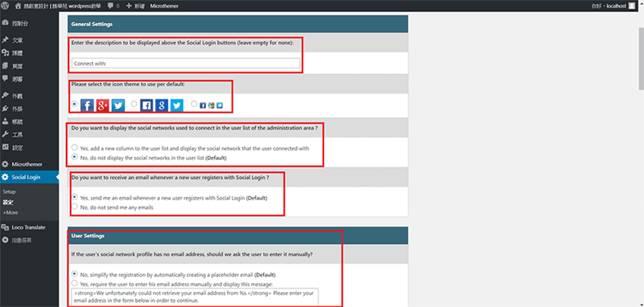Select 'Yes, add a new column' radio option
This screenshot has width=644, height=307.
75,148
